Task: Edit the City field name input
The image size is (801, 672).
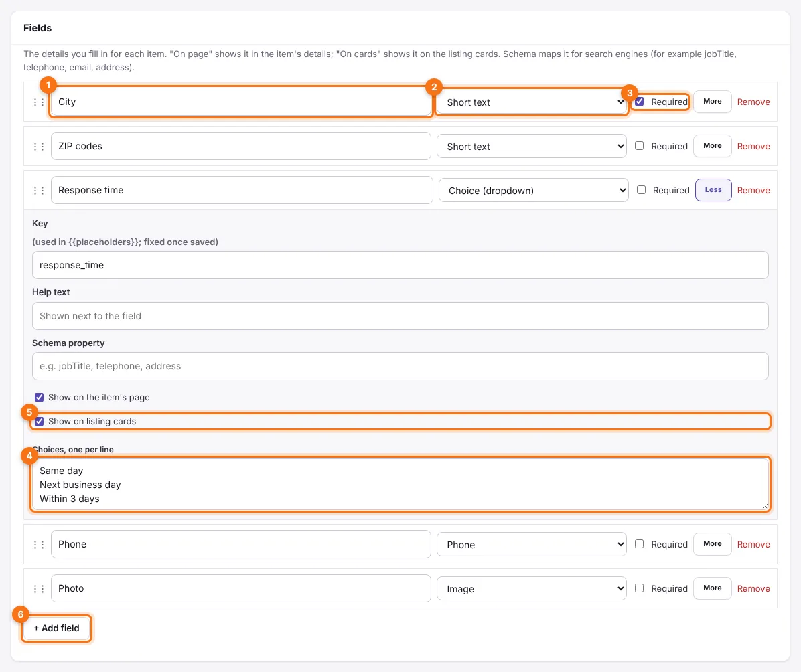Action: [241, 102]
